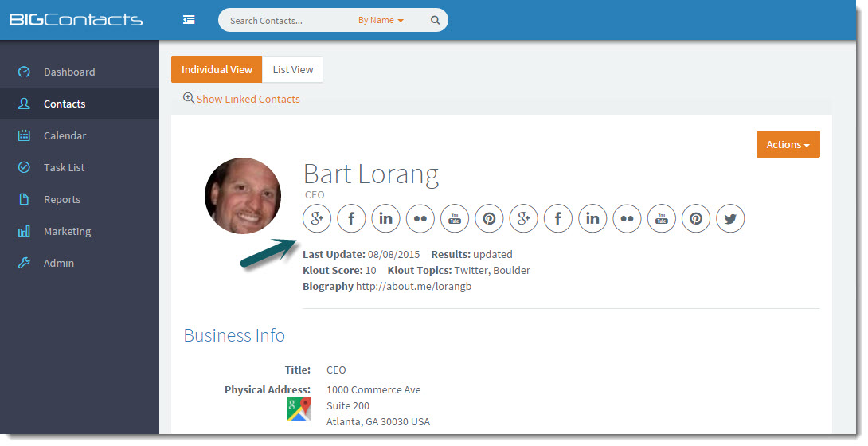Image resolution: width=868 pixels, height=446 pixels.
Task: Open Task List in the sidebar
Action: [x=79, y=167]
